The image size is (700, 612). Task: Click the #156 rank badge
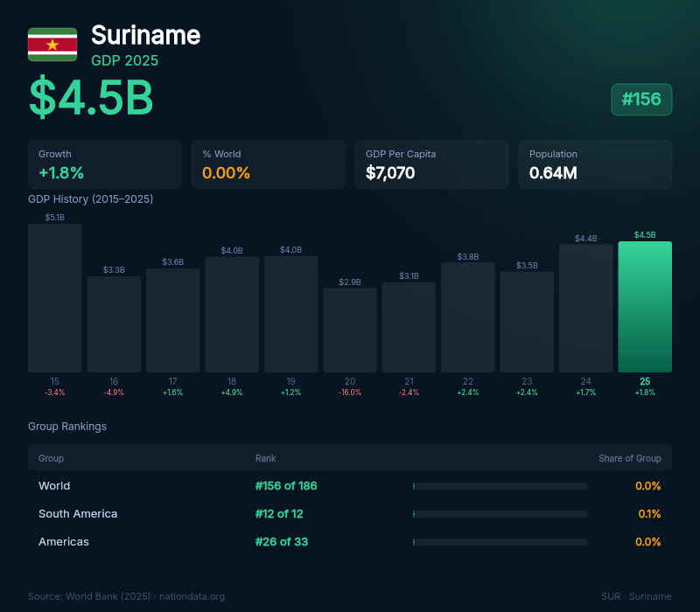point(641,100)
